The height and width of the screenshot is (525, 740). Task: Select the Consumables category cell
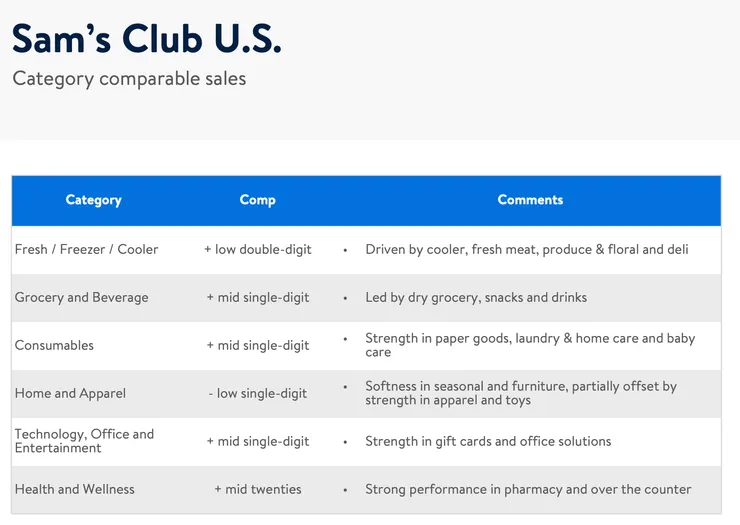[x=54, y=345]
